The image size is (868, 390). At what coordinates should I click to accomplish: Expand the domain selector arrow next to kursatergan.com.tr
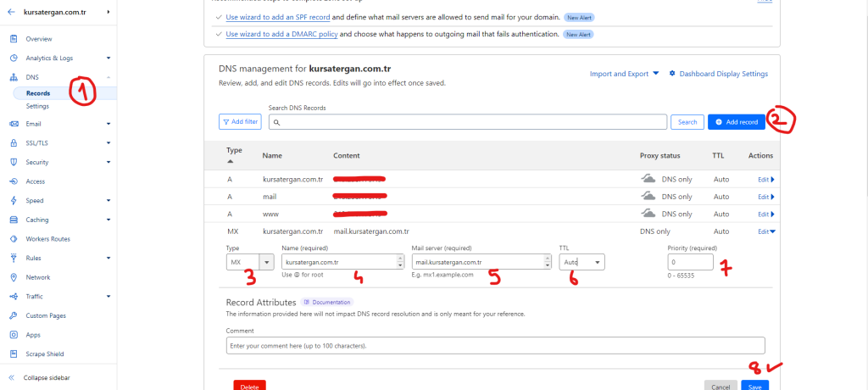[108, 12]
